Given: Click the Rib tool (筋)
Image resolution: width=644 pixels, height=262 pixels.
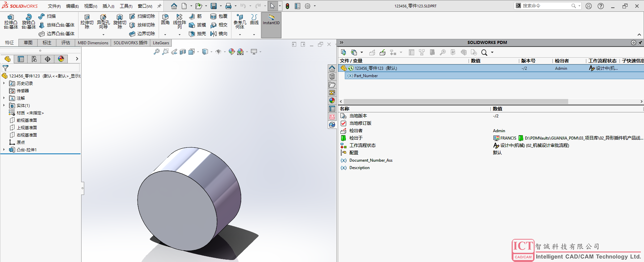Looking at the screenshot, I should [196, 16].
